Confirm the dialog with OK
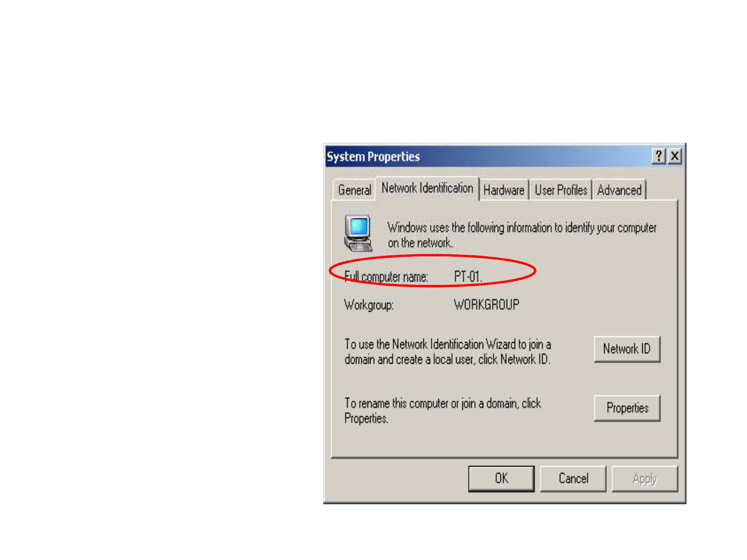The image size is (747, 560). [501, 478]
